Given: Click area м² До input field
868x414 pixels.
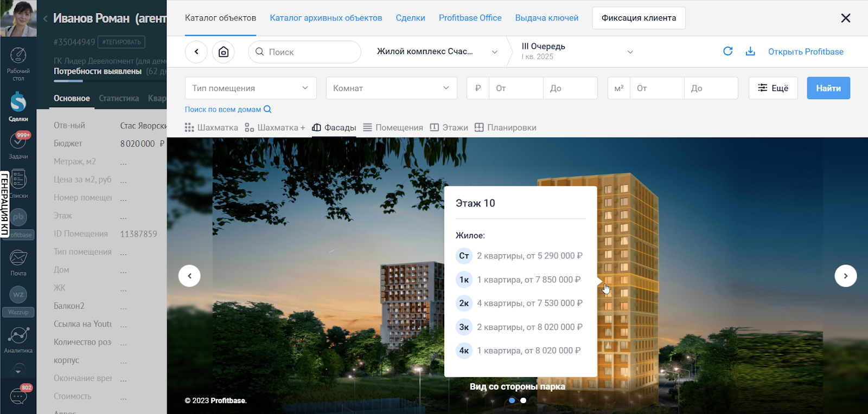Looking at the screenshot, I should click(711, 88).
